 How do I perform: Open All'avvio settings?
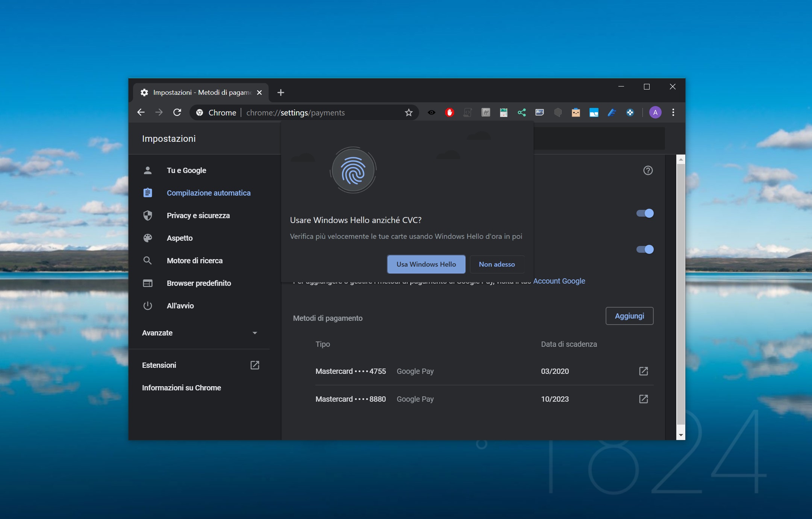click(x=180, y=306)
